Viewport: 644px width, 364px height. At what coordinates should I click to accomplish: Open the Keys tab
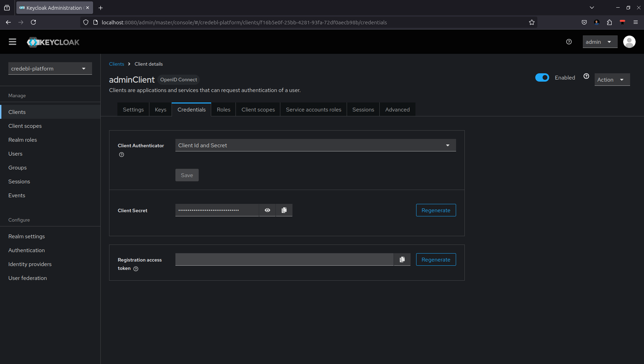160,110
